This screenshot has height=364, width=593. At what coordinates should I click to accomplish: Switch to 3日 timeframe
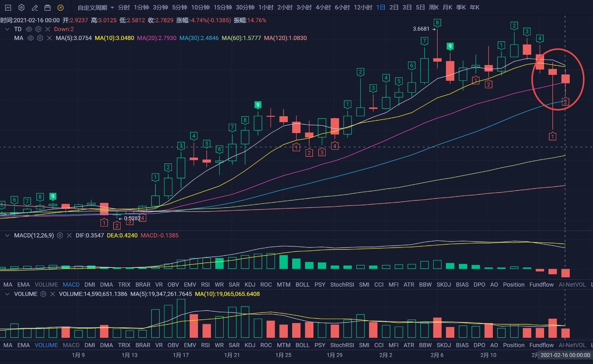[x=407, y=7]
